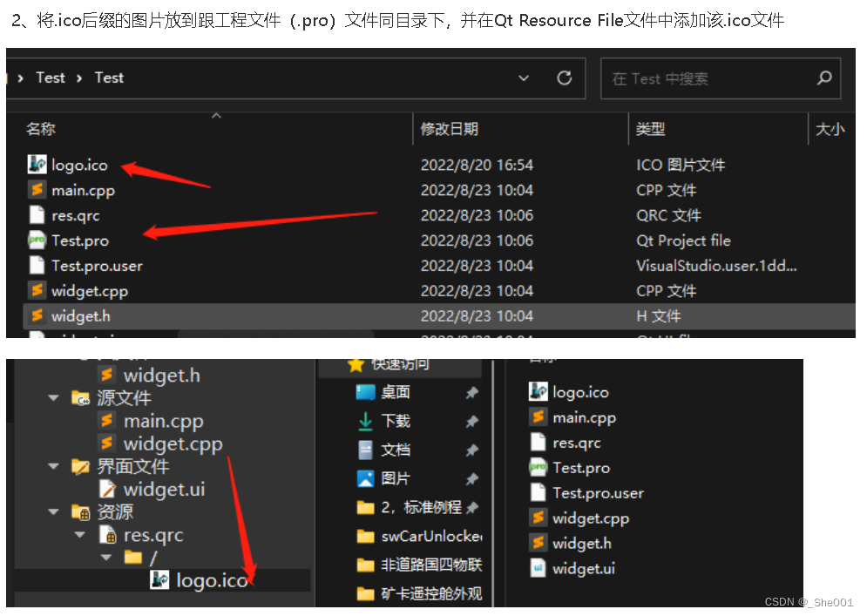Click the search magnifier icon

tap(824, 78)
